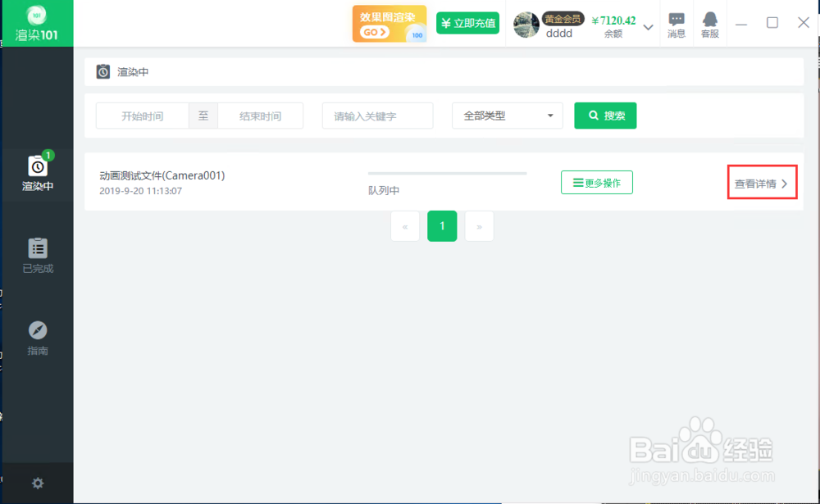Focus the 请输入关键字 keyword field
This screenshot has width=820, height=504.
click(377, 116)
